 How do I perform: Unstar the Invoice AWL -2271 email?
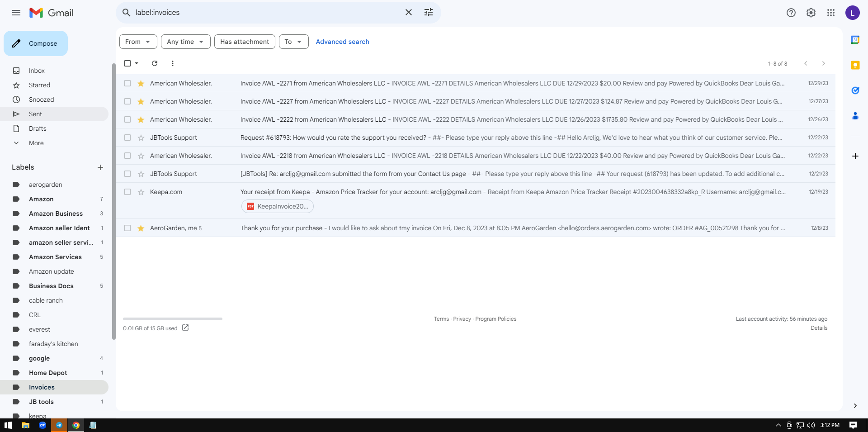pyautogui.click(x=141, y=83)
